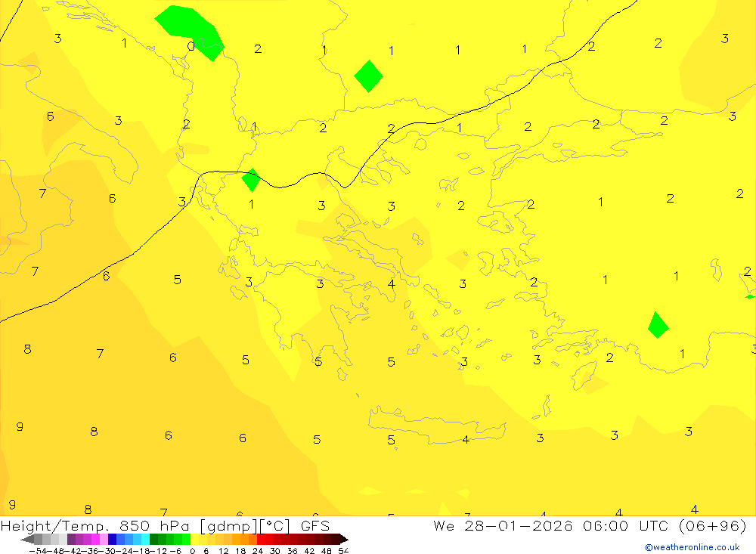Click the (06+96) forecast hour label

712,525
